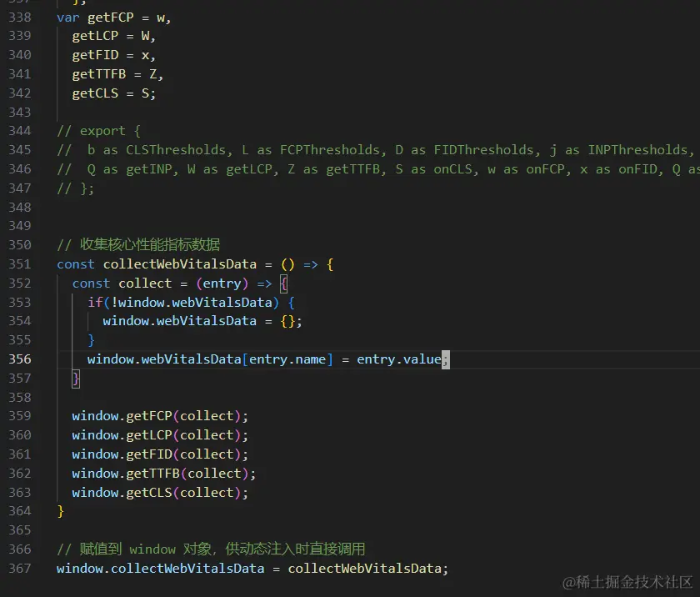The width and height of the screenshot is (700, 597).
Task: Click 'window.getFCP(collect);' call
Action: coord(160,416)
